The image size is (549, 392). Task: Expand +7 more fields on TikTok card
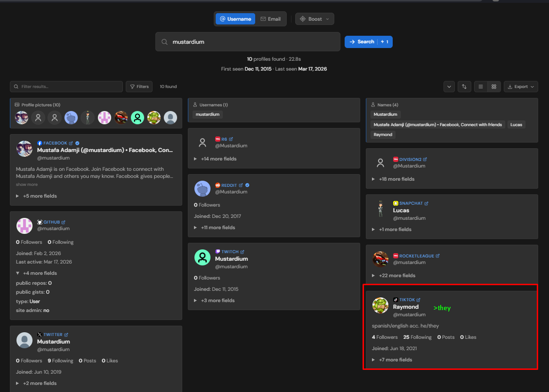(392, 360)
